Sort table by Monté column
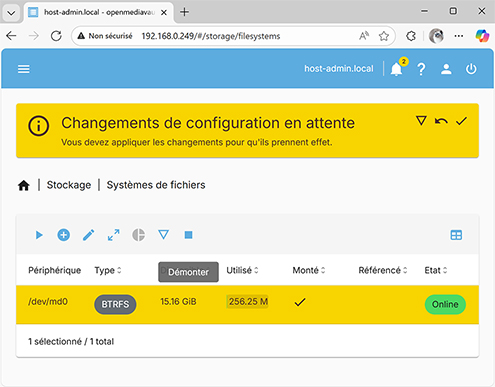 [x=309, y=270]
